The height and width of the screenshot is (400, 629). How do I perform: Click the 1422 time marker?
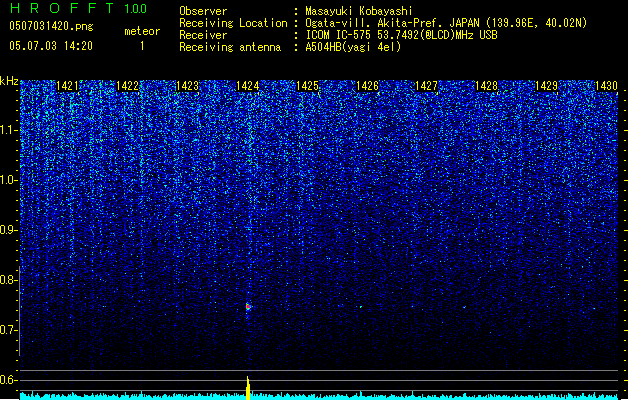pyautogui.click(x=127, y=86)
